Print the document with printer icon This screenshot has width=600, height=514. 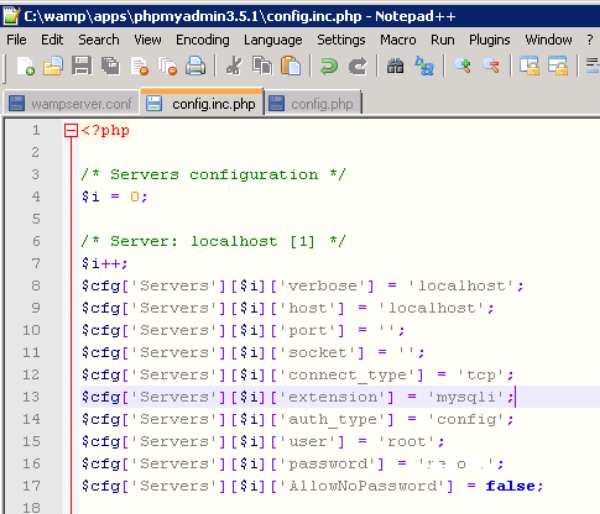tap(196, 66)
